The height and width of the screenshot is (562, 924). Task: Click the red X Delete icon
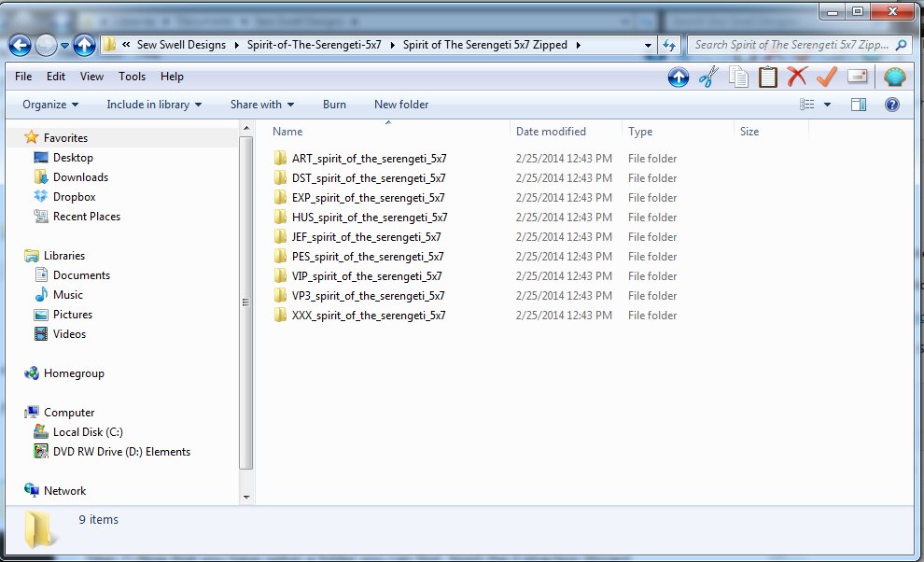pos(797,77)
